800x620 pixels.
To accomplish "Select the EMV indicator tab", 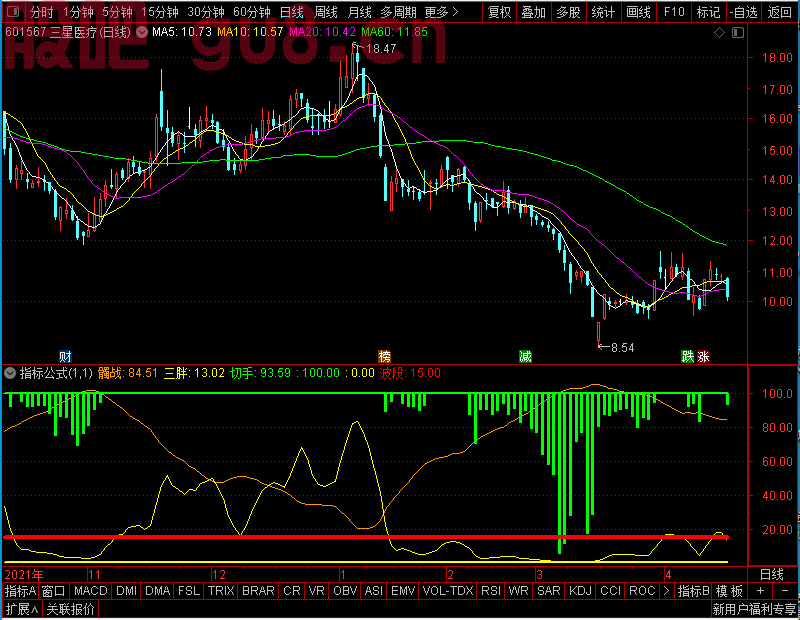I will click(403, 591).
